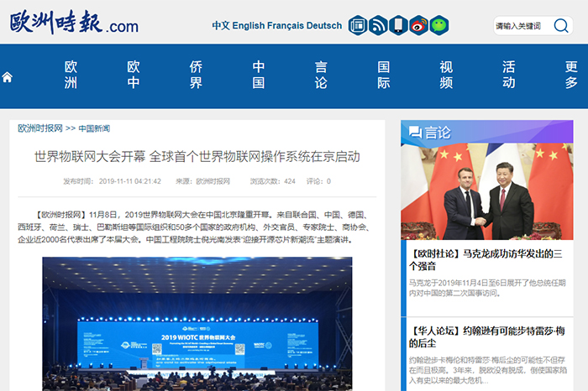Click the search magnifying glass icon

coord(560,26)
